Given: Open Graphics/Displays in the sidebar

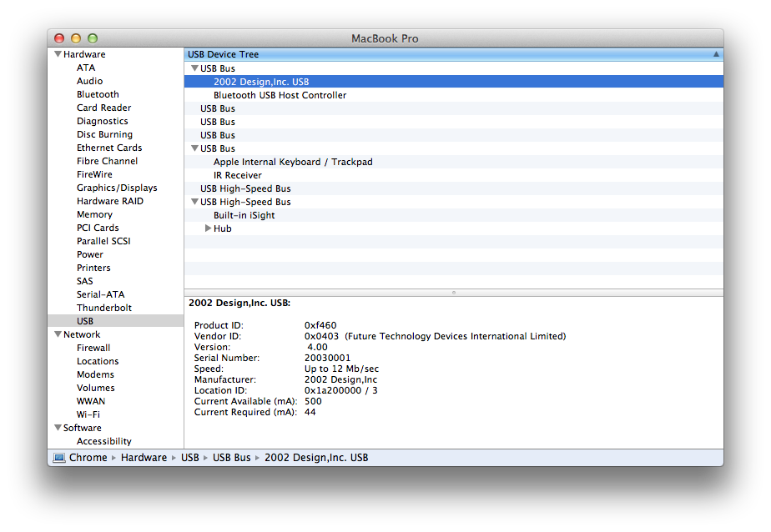Looking at the screenshot, I should tap(117, 188).
